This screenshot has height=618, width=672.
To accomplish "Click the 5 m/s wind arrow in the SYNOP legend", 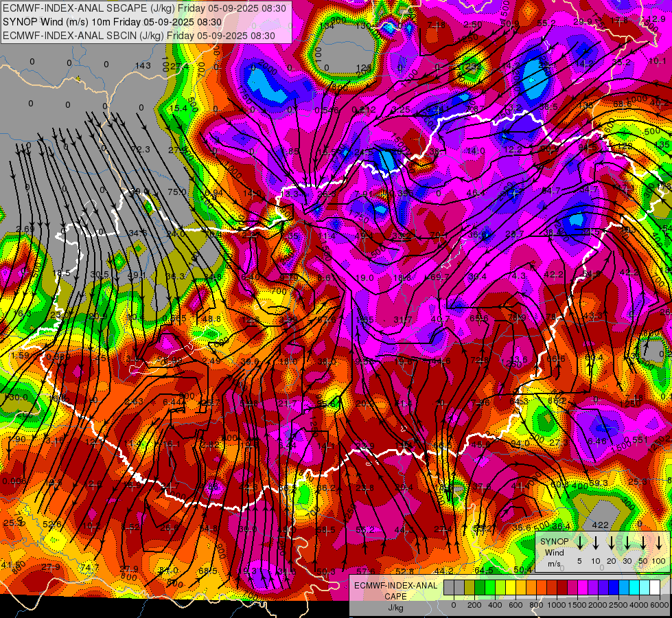I will pyautogui.click(x=579, y=542).
